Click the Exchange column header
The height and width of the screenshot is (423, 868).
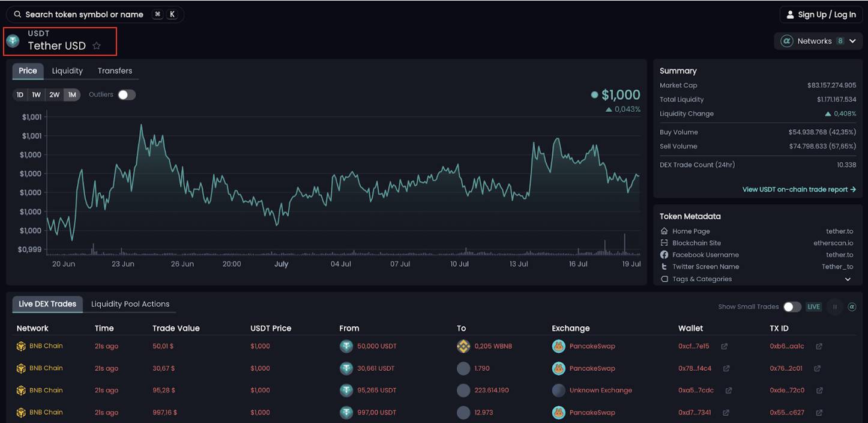(571, 328)
